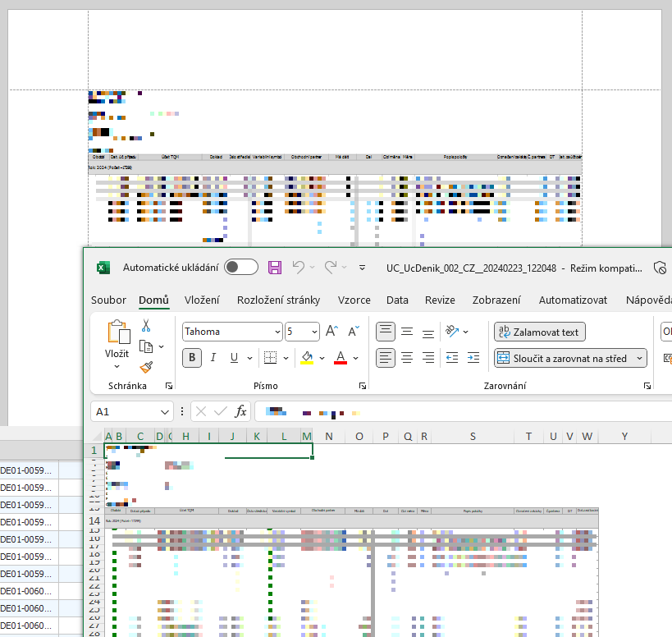Open the borders dropdown arrow
672x637 pixels.
(286, 358)
